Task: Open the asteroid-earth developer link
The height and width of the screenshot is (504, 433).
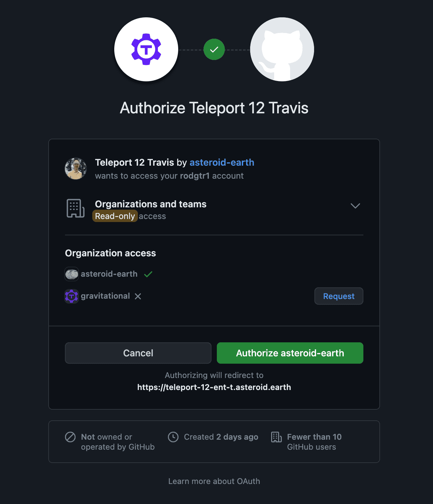Action: click(x=222, y=162)
